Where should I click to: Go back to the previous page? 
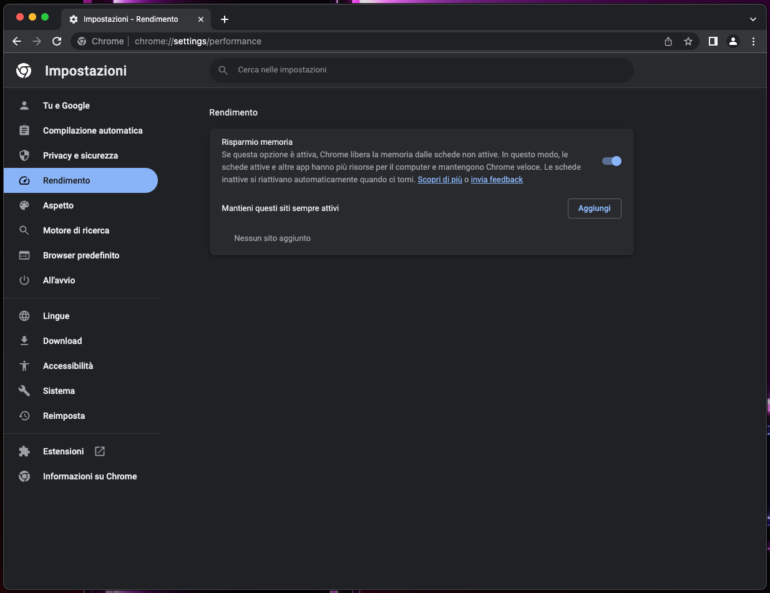[17, 41]
